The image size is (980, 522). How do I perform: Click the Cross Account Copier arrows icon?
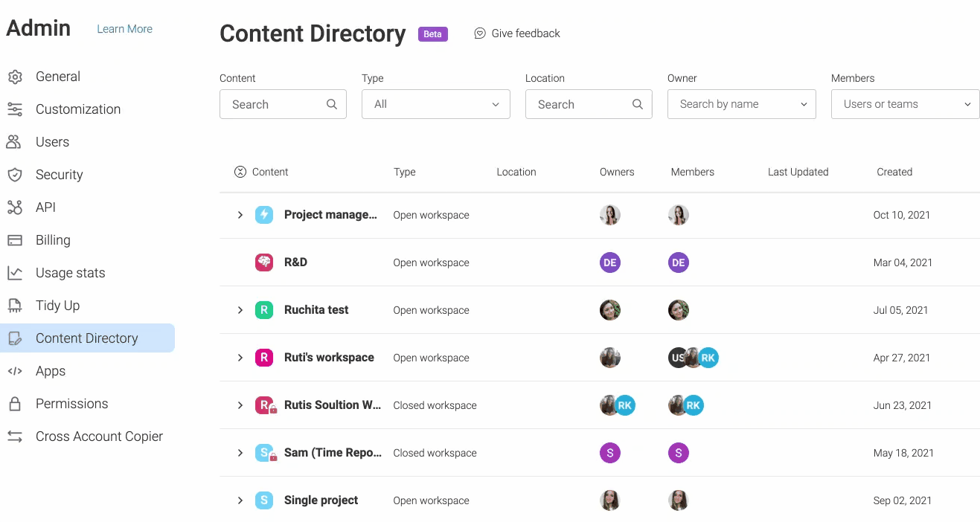coord(15,436)
